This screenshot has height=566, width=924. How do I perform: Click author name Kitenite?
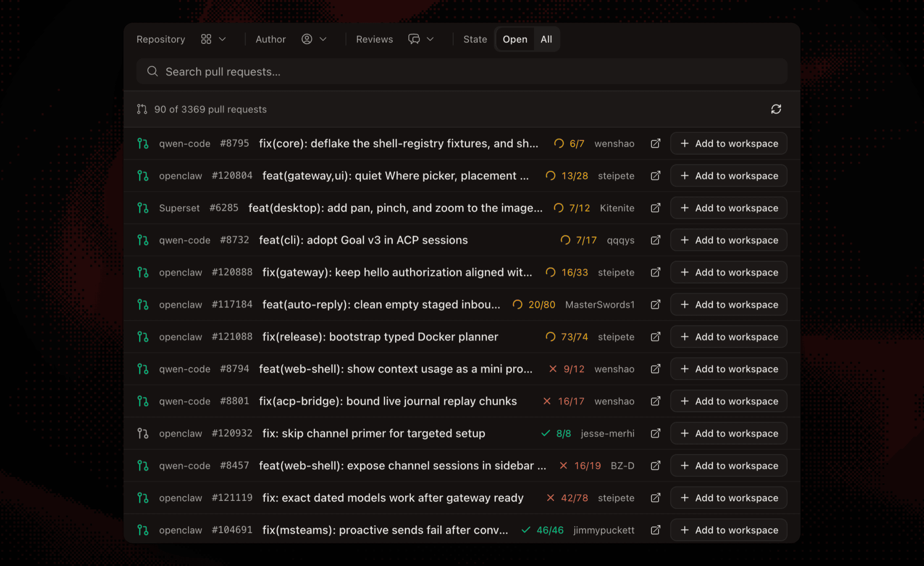click(617, 208)
